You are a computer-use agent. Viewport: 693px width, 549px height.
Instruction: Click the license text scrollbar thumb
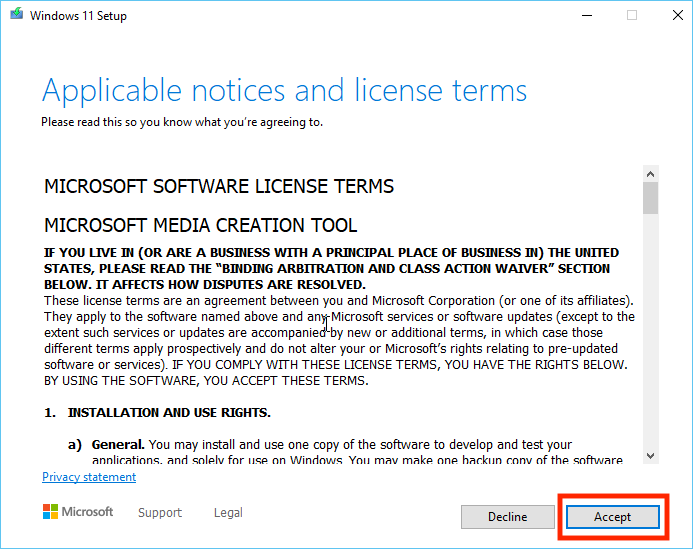pos(650,198)
